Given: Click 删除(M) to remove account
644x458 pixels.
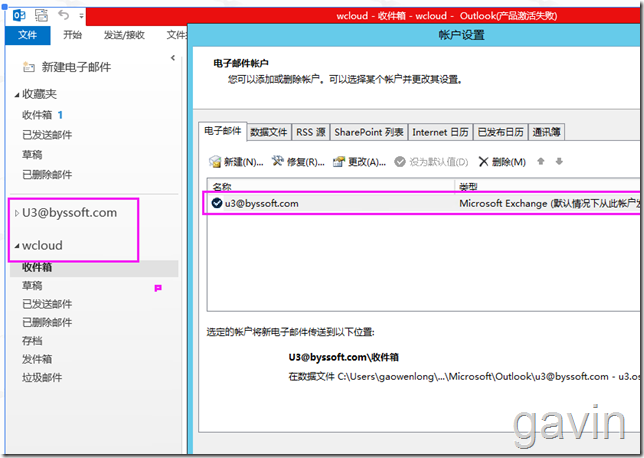Looking at the screenshot, I should point(502,162).
